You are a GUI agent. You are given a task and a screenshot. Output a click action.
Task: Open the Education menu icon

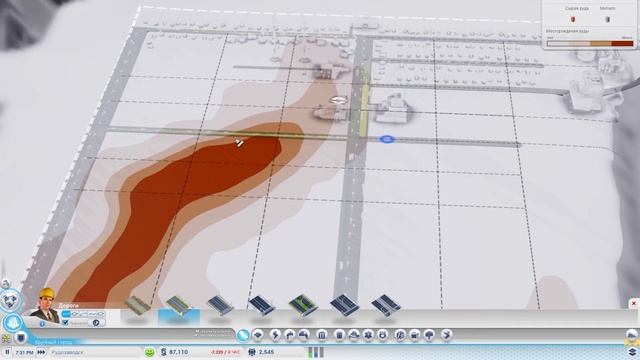click(x=400, y=336)
